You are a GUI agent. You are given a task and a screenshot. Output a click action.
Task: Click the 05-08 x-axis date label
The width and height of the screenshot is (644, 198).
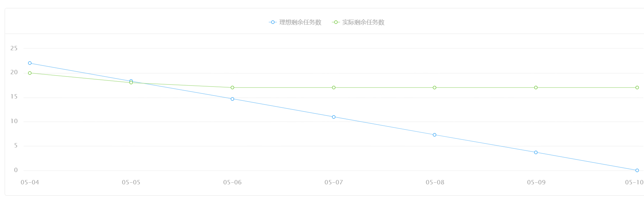click(x=435, y=182)
